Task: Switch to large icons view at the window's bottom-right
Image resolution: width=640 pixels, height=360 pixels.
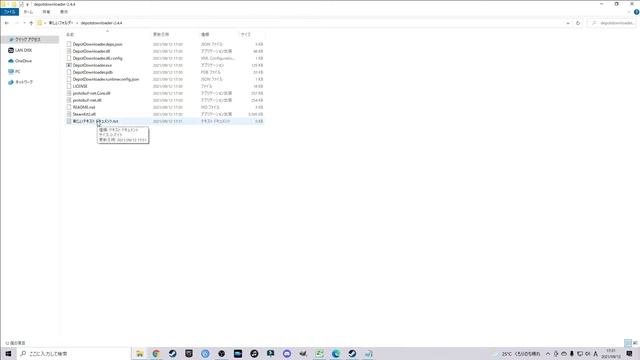Action: click(635, 343)
